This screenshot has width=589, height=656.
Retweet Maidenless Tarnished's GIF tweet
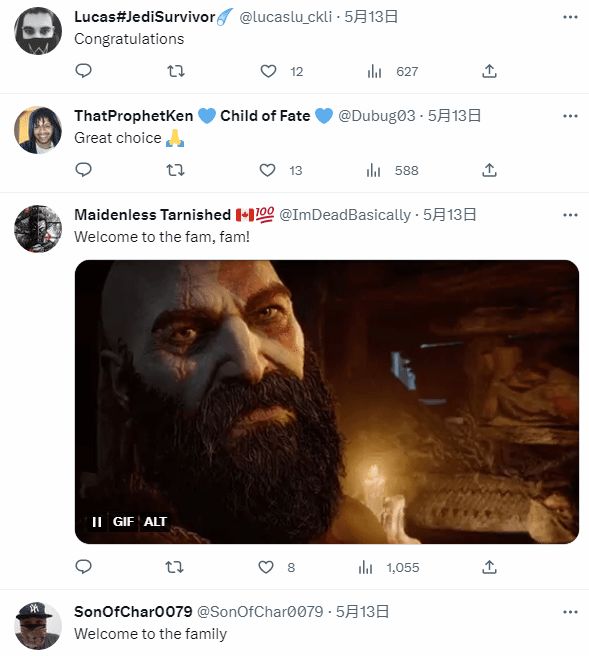(x=174, y=567)
